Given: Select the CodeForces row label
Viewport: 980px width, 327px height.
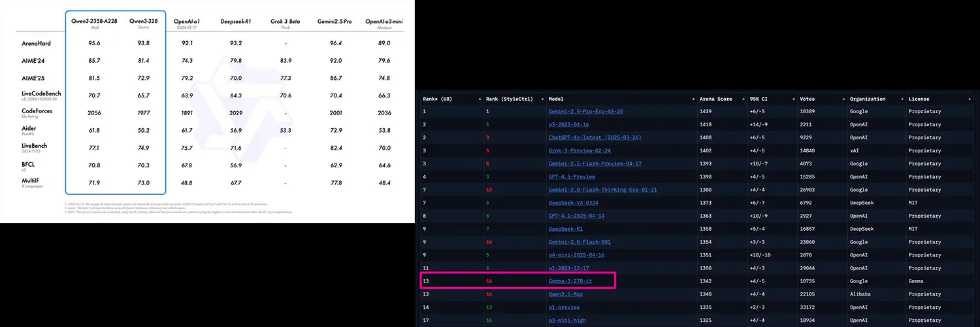Looking at the screenshot, I should click(37, 111).
